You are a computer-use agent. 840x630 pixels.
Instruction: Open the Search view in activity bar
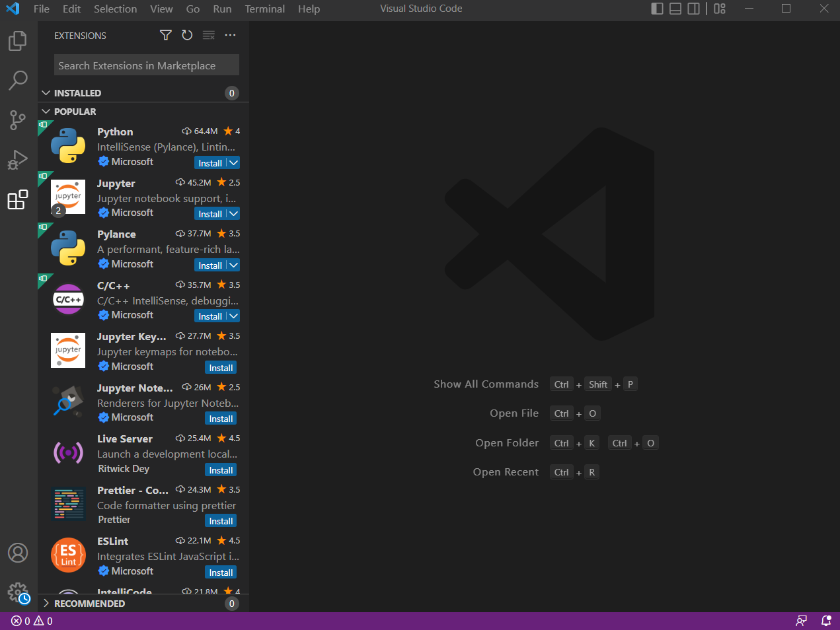point(18,81)
